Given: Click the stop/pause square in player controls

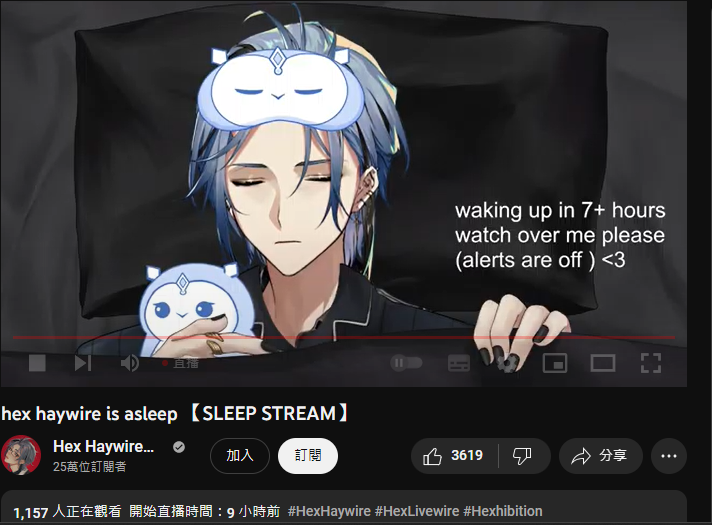Looking at the screenshot, I should point(37,363).
